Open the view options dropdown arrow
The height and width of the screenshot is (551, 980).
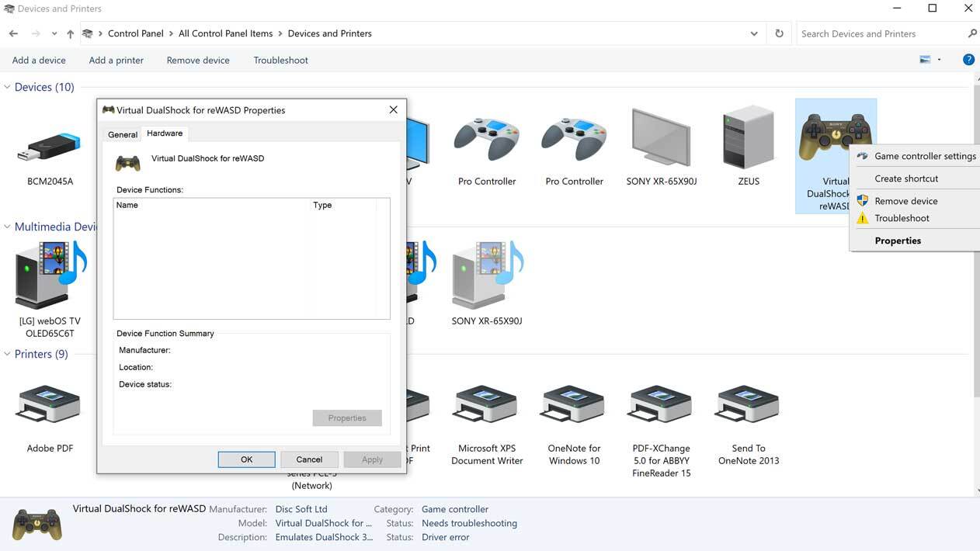[939, 60]
